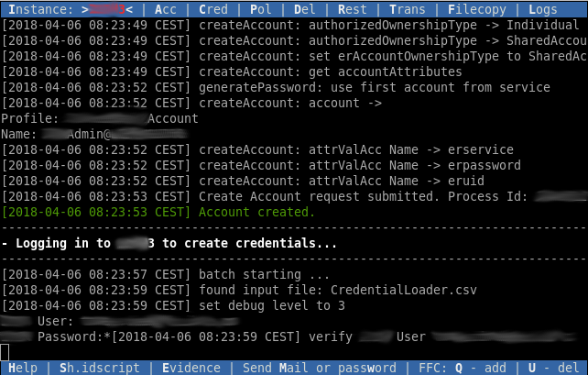Open the Filecopy menu

[476, 9]
